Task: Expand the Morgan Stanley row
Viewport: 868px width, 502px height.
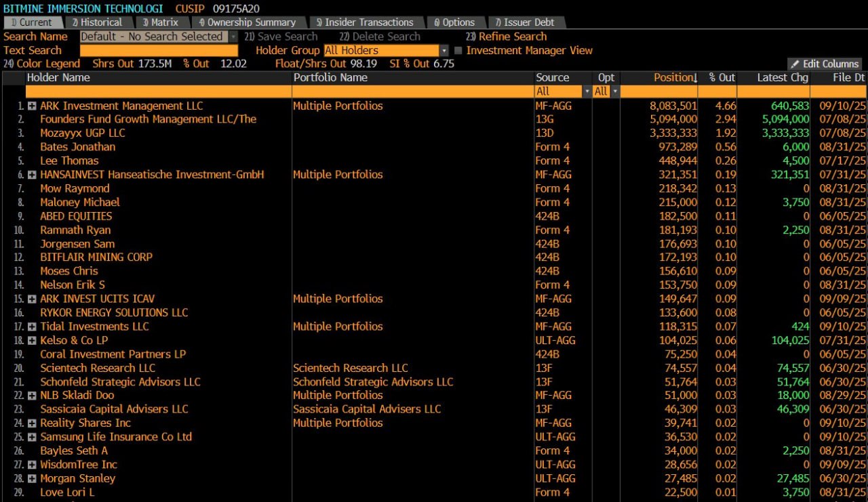Action: [x=32, y=479]
